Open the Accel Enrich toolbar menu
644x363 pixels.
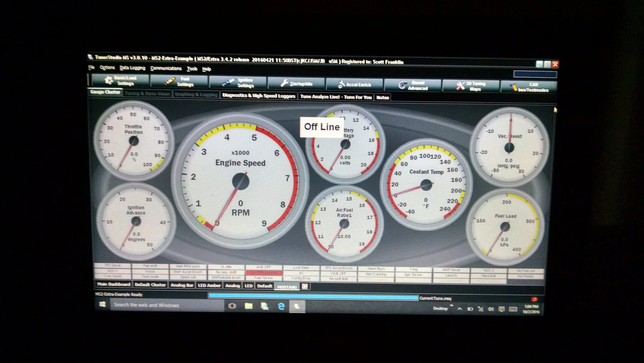coord(355,84)
